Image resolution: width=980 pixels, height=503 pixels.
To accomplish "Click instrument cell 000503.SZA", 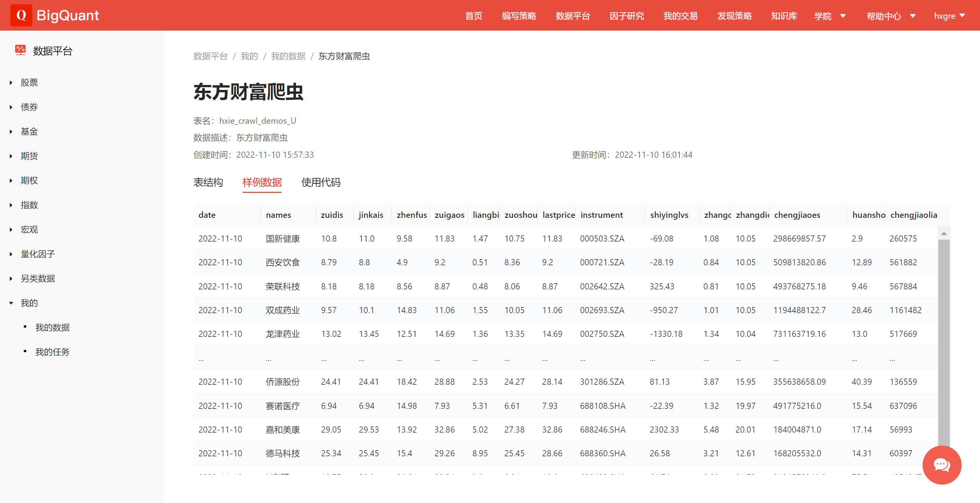I will click(x=602, y=239).
